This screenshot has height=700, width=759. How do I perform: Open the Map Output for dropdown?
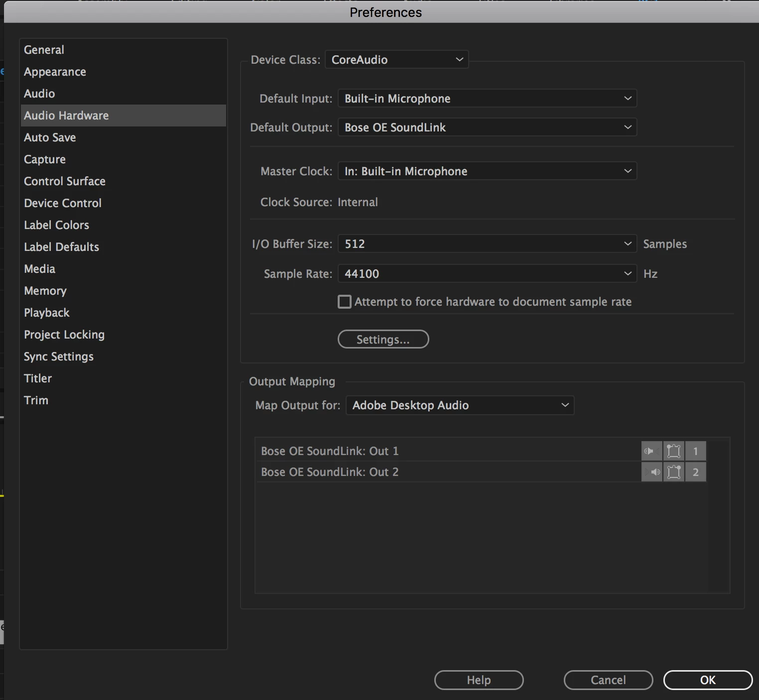coord(460,405)
